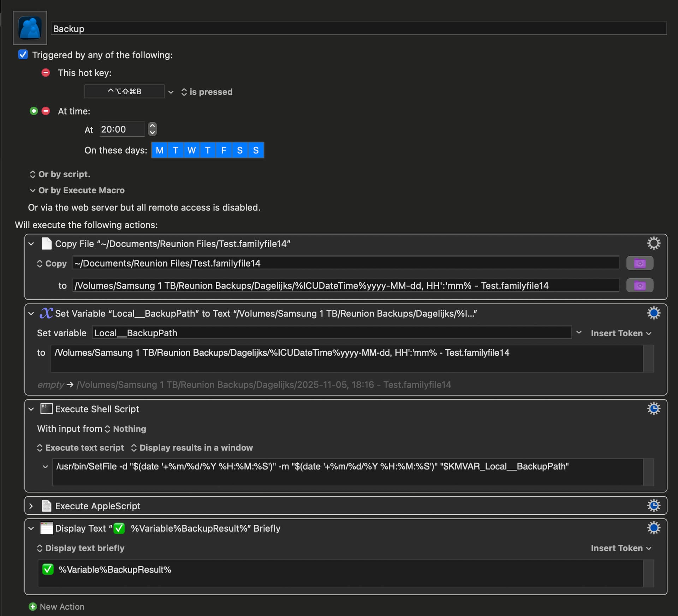Open gear menu for Display Text action
The image size is (678, 616).
653,528
